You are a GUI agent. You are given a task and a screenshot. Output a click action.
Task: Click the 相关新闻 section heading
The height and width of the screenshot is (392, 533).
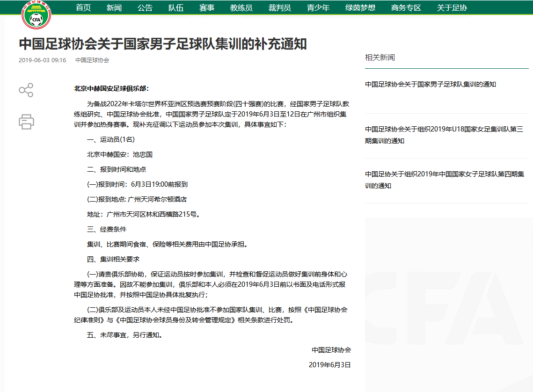(380, 58)
